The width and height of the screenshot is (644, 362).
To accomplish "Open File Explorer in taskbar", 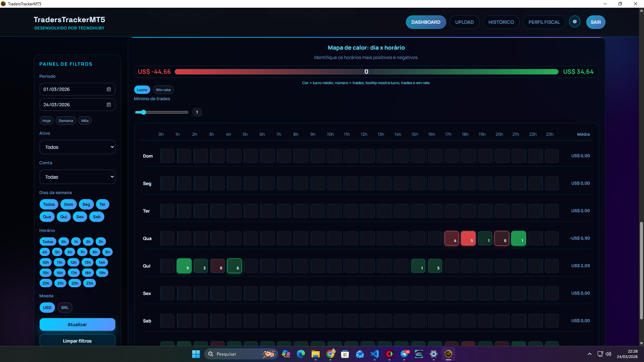I will (x=315, y=354).
